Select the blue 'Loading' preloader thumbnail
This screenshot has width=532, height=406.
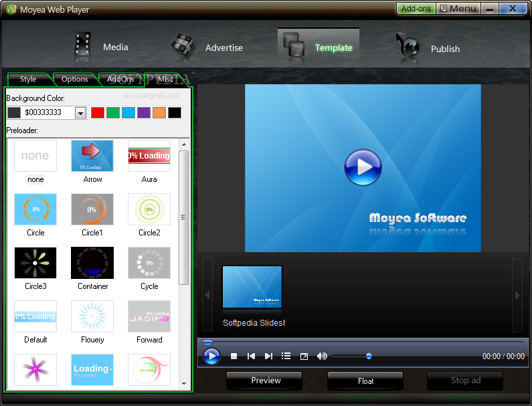point(92,370)
